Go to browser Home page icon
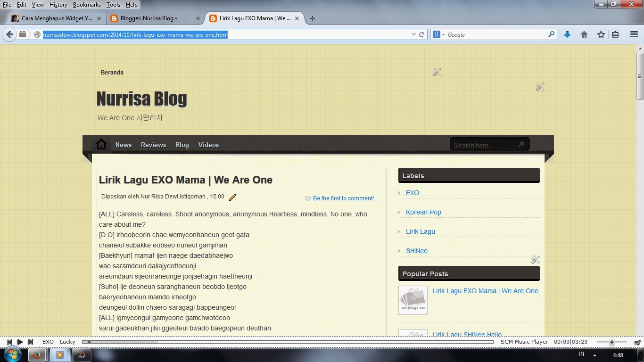Image resolution: width=644 pixels, height=362 pixels. point(584,34)
